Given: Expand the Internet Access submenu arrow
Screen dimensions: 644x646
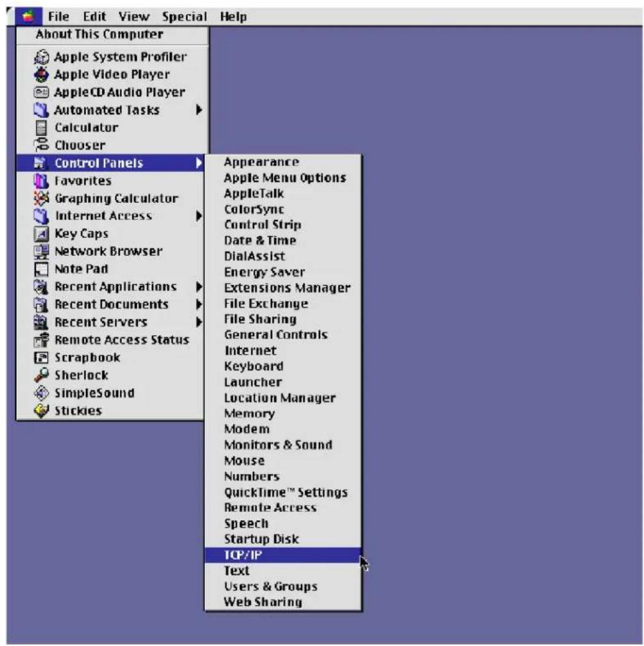Looking at the screenshot, I should (x=199, y=216).
